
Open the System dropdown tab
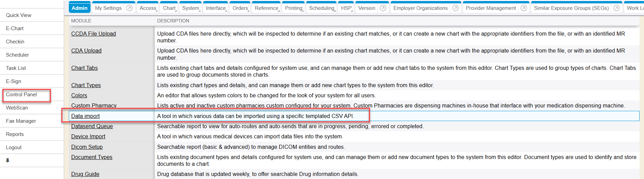(x=191, y=8)
